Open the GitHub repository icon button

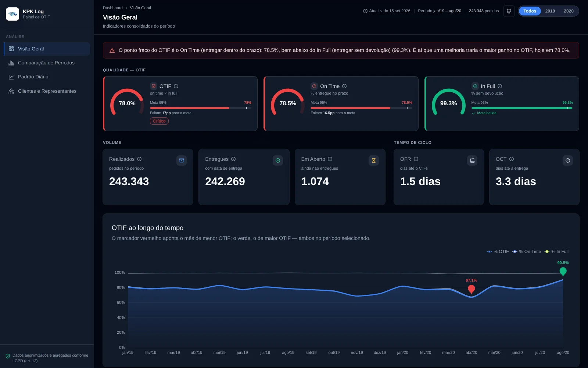point(509,11)
